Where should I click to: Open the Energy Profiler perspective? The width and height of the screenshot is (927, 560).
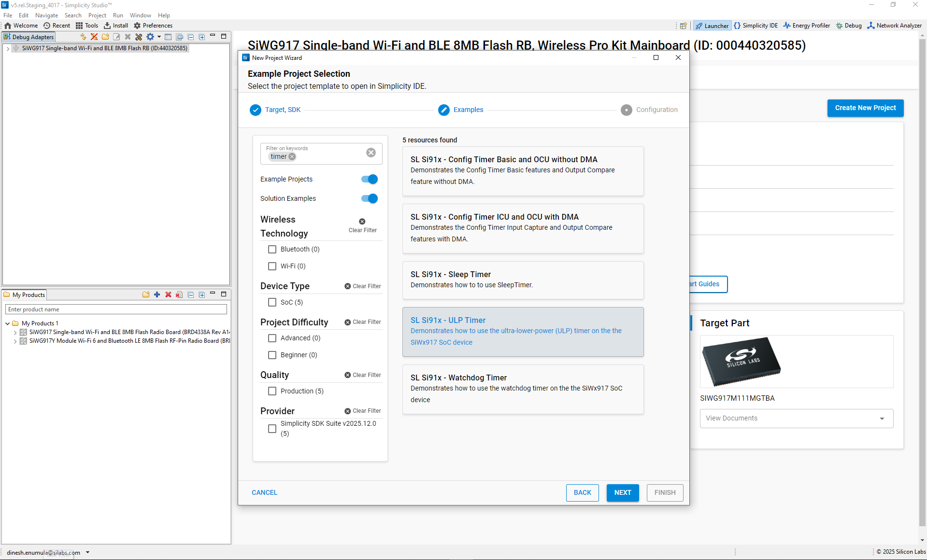click(x=806, y=26)
